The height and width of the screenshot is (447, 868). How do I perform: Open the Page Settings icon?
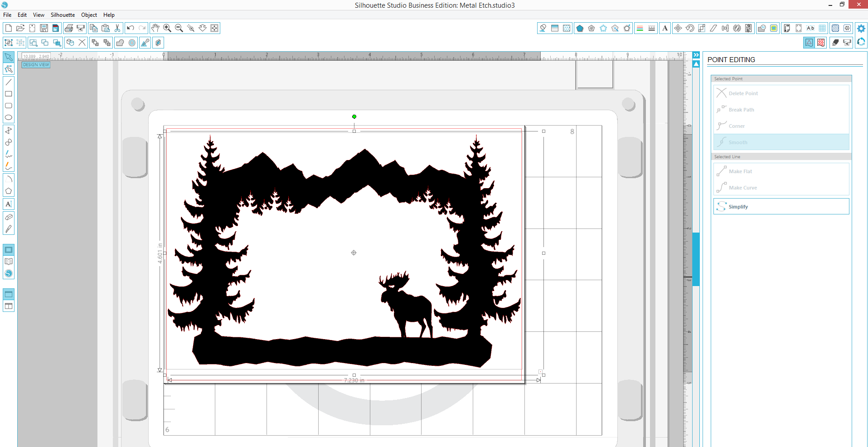(787, 28)
